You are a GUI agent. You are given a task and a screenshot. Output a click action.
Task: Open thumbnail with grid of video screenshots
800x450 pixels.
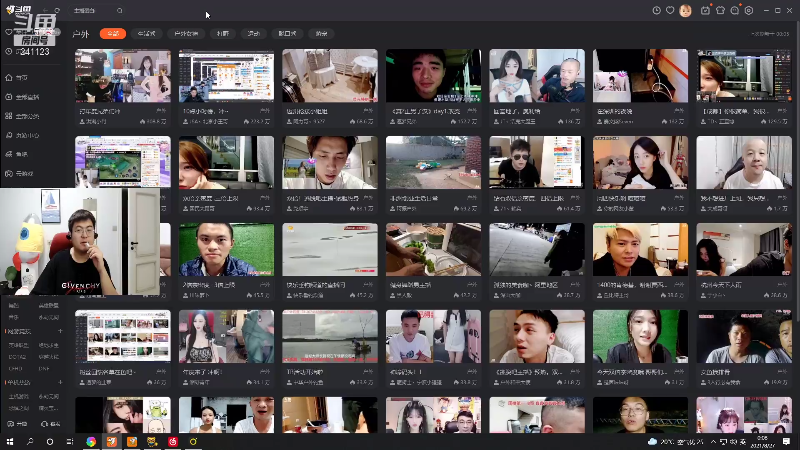pos(123,337)
